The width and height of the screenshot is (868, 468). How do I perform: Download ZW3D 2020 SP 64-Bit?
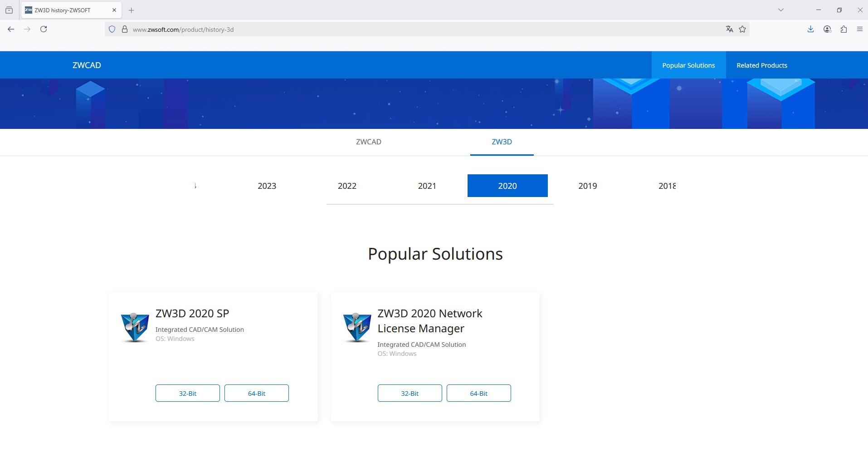coord(257,393)
